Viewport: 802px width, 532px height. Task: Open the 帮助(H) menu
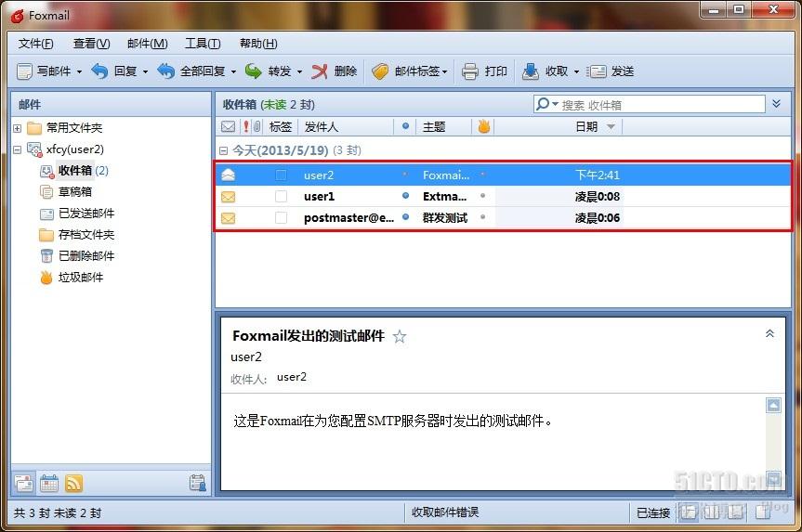coord(258,44)
